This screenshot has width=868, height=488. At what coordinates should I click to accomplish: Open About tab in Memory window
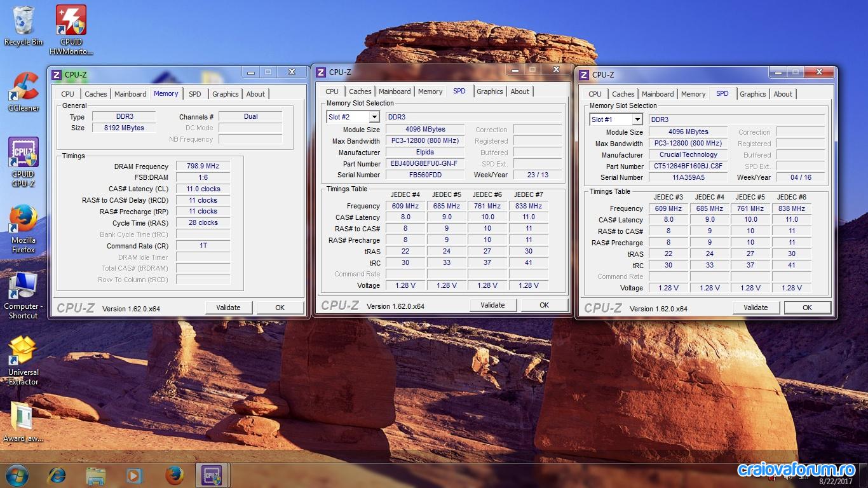click(255, 94)
